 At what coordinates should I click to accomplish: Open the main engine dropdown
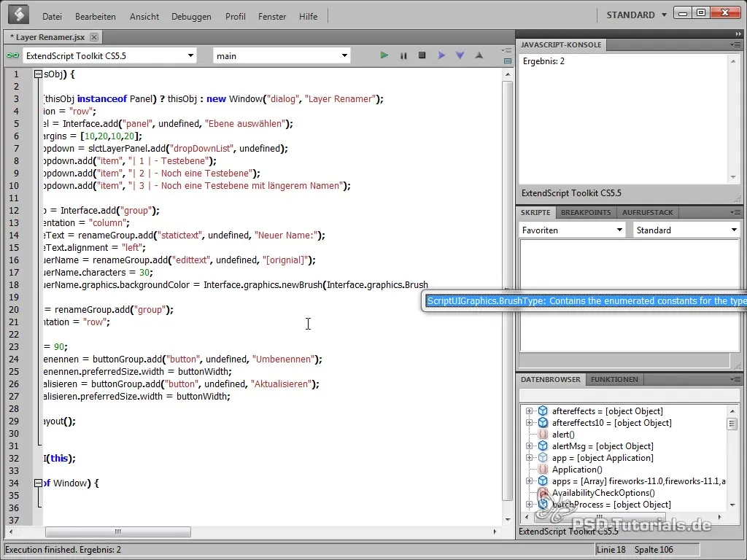[282, 55]
